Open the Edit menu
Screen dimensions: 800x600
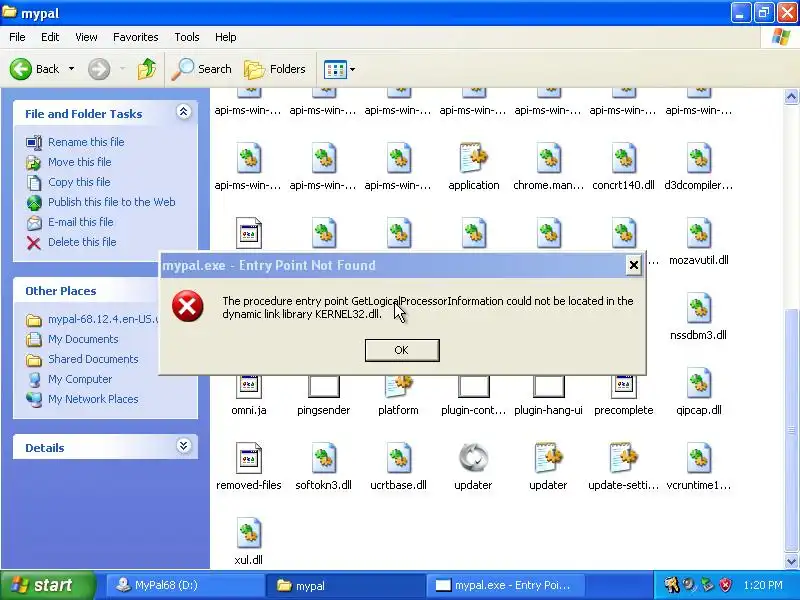pos(50,37)
